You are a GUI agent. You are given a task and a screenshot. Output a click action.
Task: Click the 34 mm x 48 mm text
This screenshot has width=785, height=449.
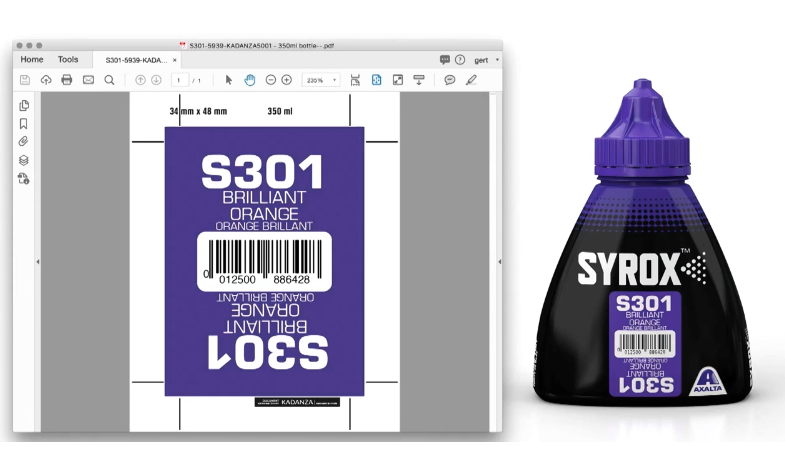click(198, 111)
